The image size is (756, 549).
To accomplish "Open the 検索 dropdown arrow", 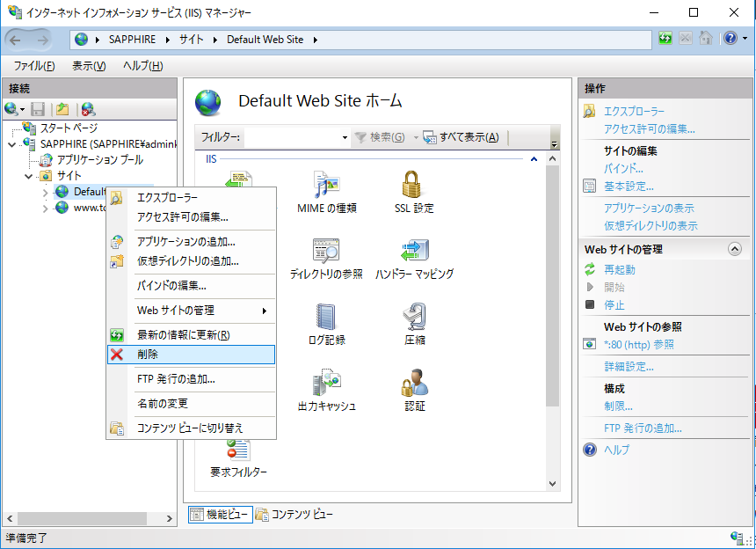I will click(x=416, y=138).
